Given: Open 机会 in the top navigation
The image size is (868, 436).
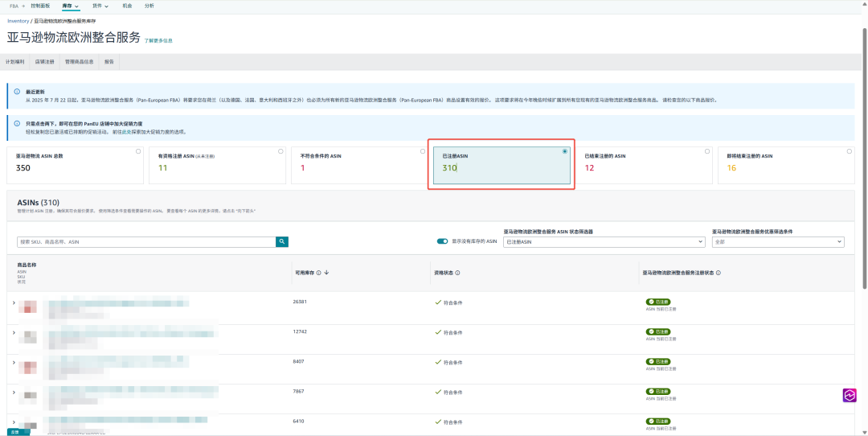Looking at the screenshot, I should [x=127, y=6].
